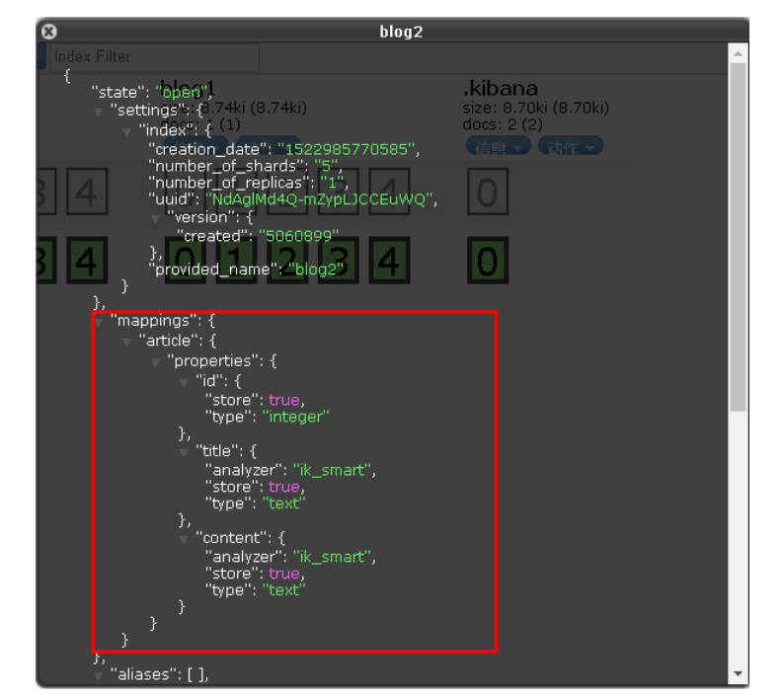
Task: Open the .kibana 动作 dropdown
Action: coord(571,147)
